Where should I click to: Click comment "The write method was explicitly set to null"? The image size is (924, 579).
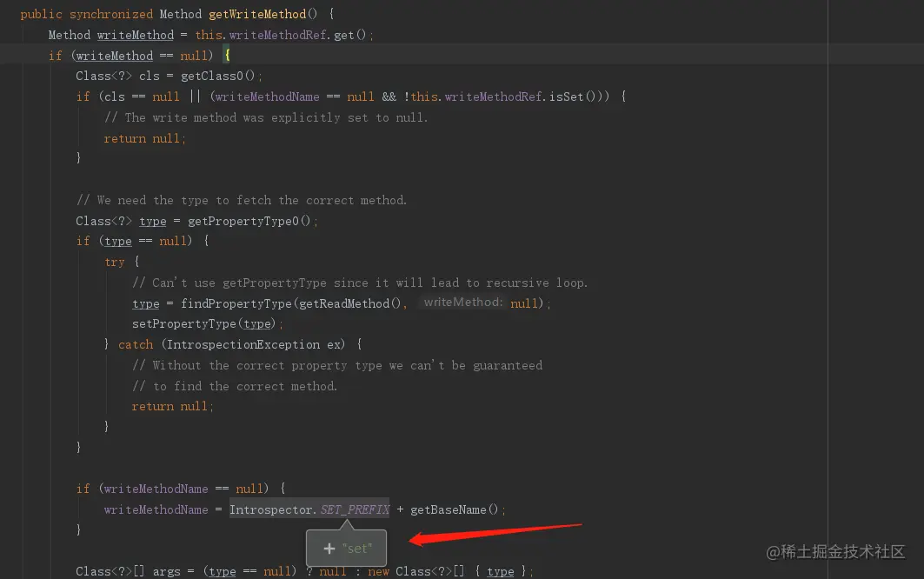[266, 117]
